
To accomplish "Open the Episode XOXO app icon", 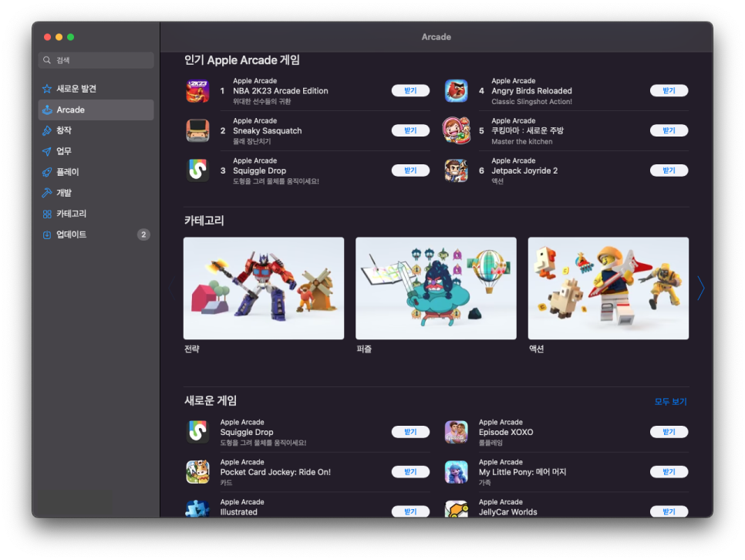I will click(456, 432).
